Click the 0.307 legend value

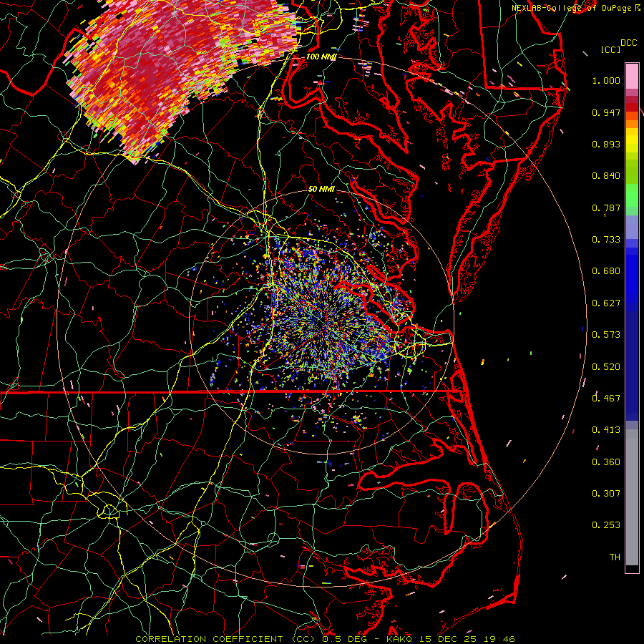[x=606, y=494]
